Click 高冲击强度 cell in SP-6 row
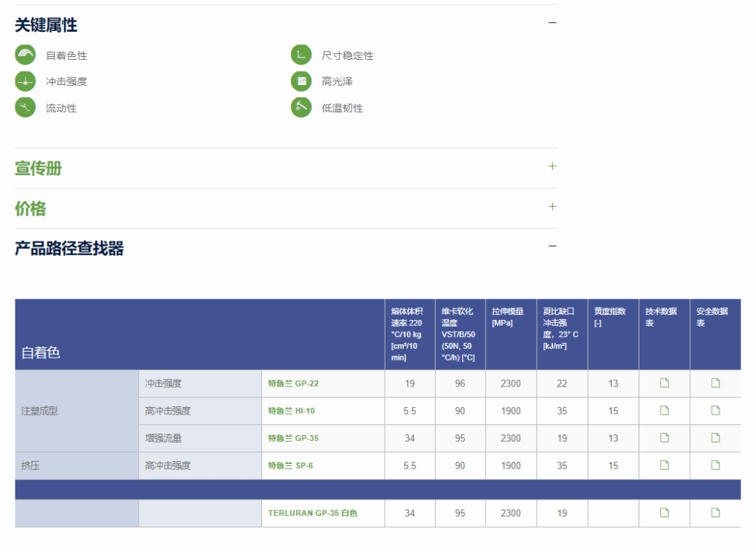 click(x=200, y=466)
